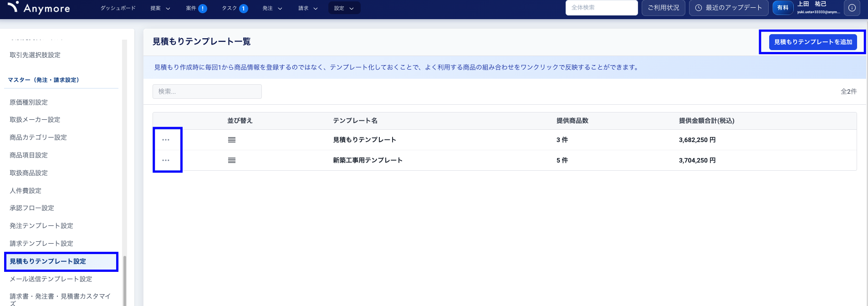This screenshot has width=868, height=306.
Task: Select 見積もりテンプレート設定 in sidebar
Action: (61, 261)
